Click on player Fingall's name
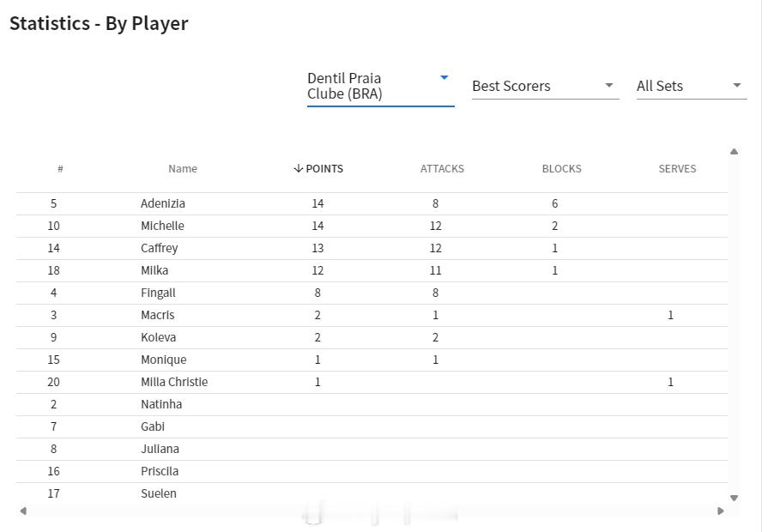The height and width of the screenshot is (532, 762). pyautogui.click(x=158, y=293)
